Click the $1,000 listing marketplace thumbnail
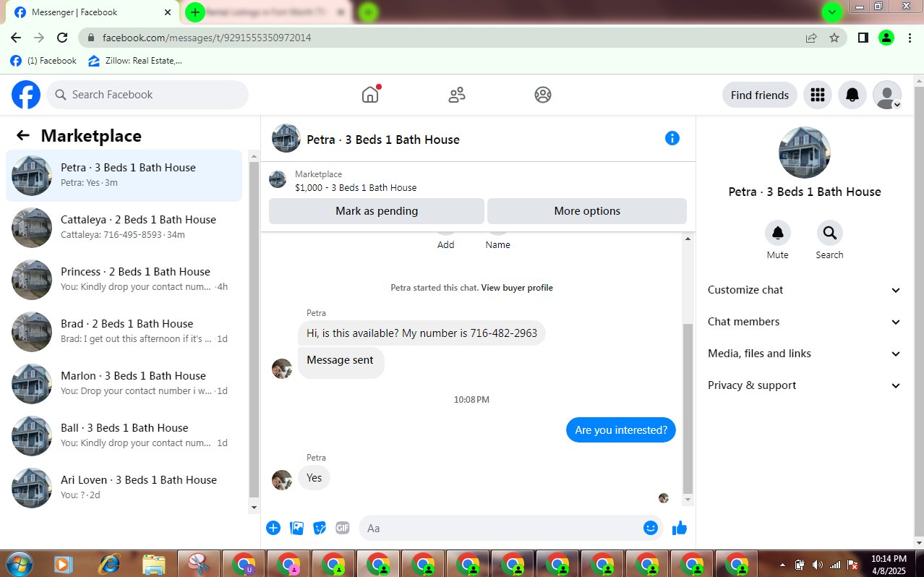924x577 pixels. click(278, 179)
